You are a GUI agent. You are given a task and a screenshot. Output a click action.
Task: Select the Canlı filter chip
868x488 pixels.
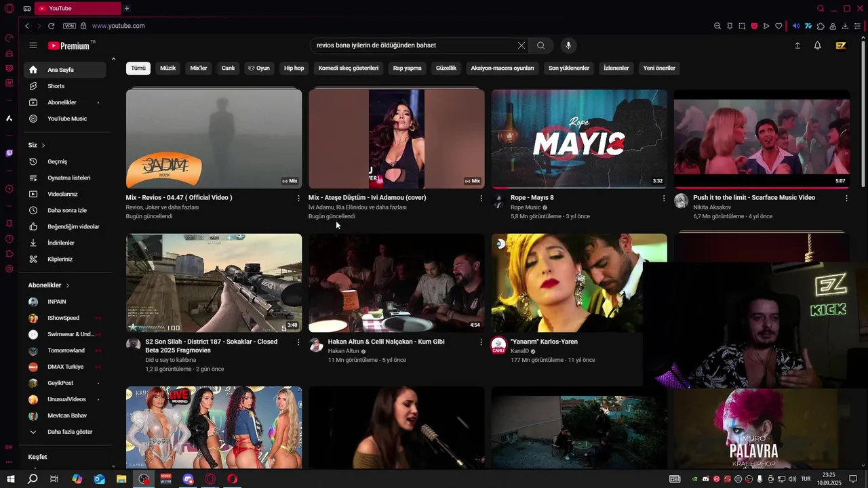click(x=228, y=68)
